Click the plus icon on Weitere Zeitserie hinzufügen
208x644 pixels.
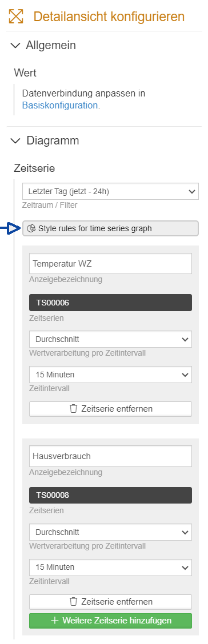(55, 621)
